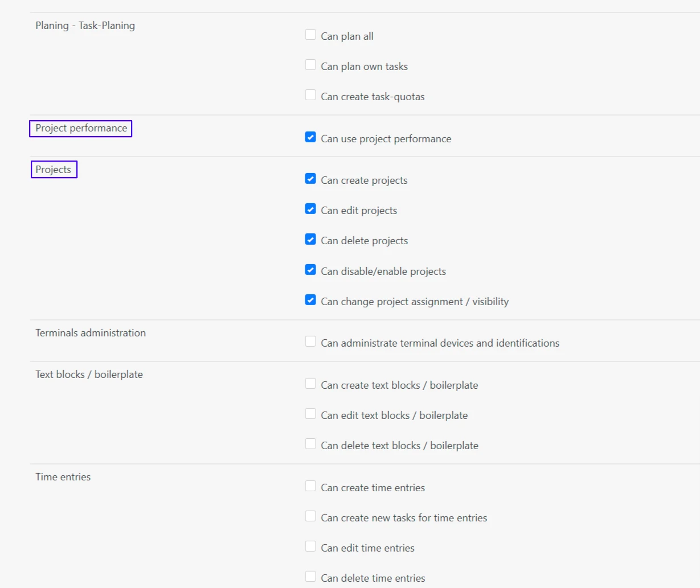Uncheck Can use project performance
Image resolution: width=700 pixels, height=588 pixels.
pos(310,137)
